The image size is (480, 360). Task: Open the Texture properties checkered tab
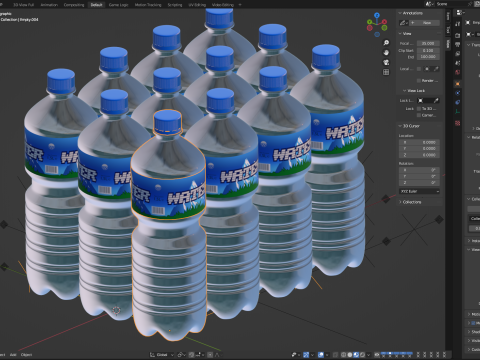(x=458, y=123)
